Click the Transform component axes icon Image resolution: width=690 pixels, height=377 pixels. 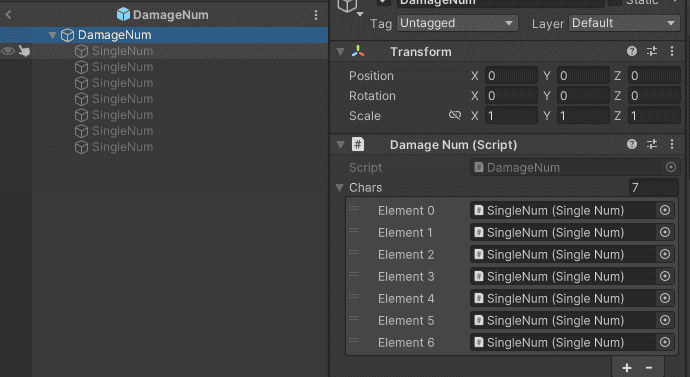[x=358, y=51]
